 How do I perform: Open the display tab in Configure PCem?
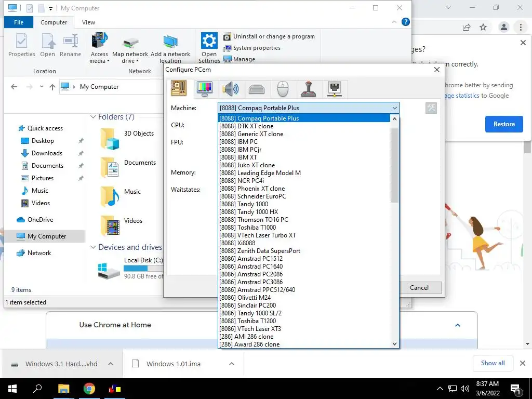(205, 88)
